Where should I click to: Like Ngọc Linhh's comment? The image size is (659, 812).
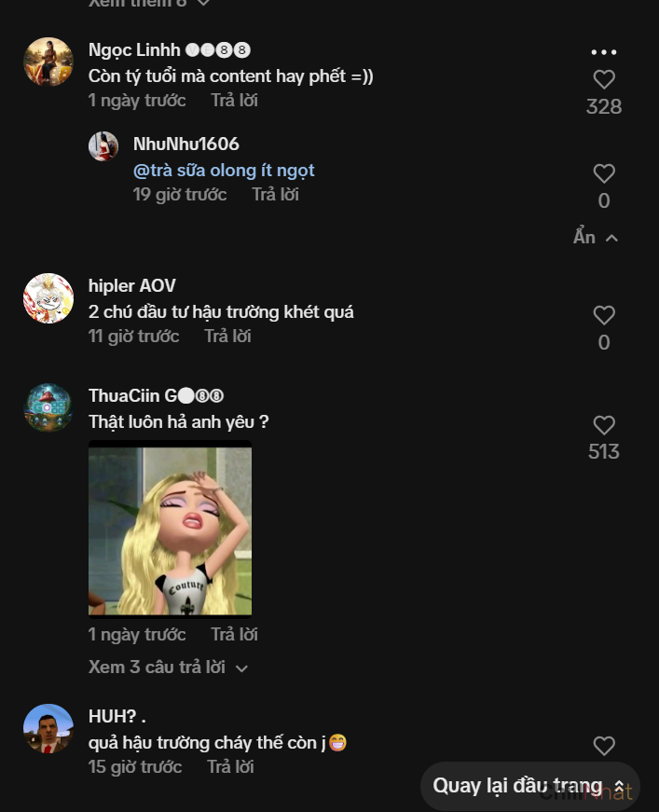tap(604, 80)
